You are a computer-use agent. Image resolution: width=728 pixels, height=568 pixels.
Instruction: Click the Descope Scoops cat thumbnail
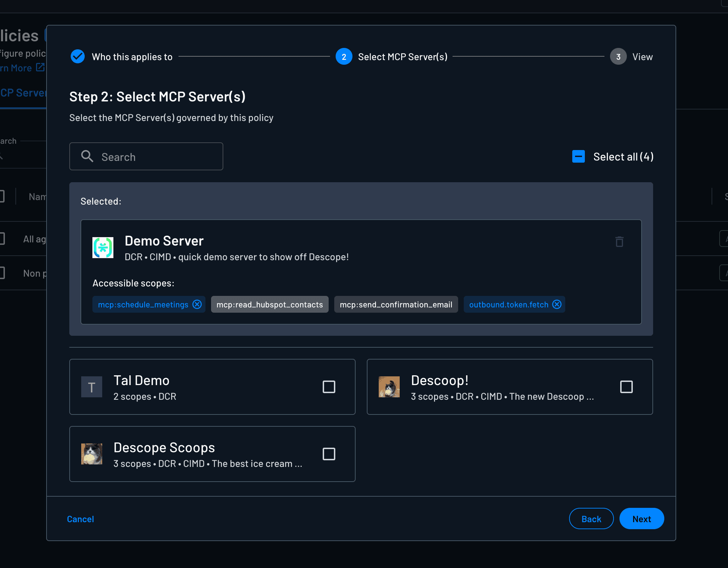click(92, 454)
